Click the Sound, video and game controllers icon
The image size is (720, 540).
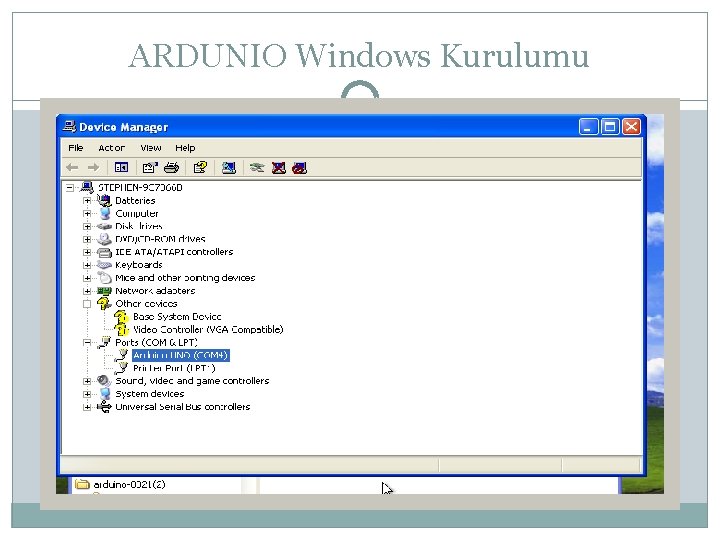click(104, 381)
